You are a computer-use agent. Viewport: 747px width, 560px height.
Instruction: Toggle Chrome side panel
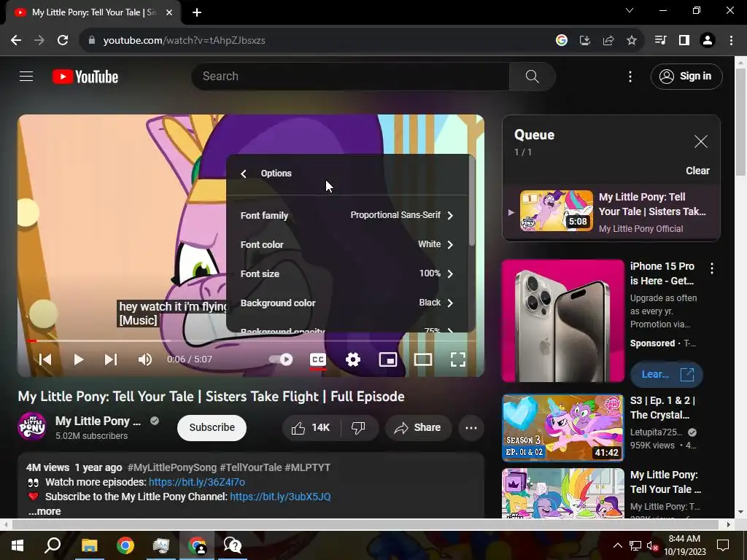(684, 41)
